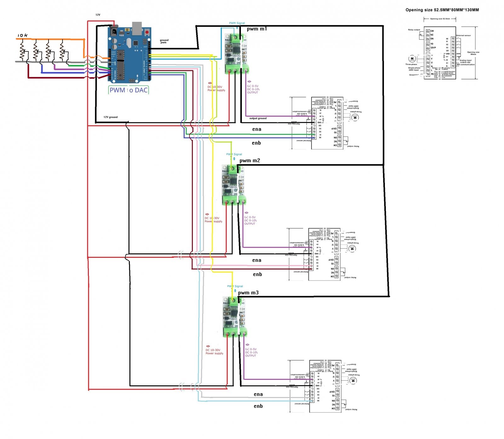Image resolution: width=504 pixels, height=439 pixels.
Task: Click the PWM converter module under 'pwm m2'
Action: point(233,185)
